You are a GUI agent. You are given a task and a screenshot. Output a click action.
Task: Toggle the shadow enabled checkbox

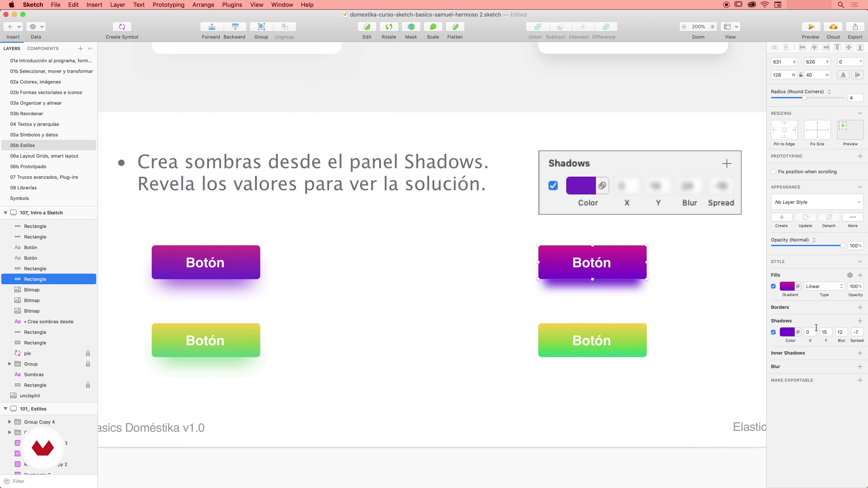tap(773, 332)
